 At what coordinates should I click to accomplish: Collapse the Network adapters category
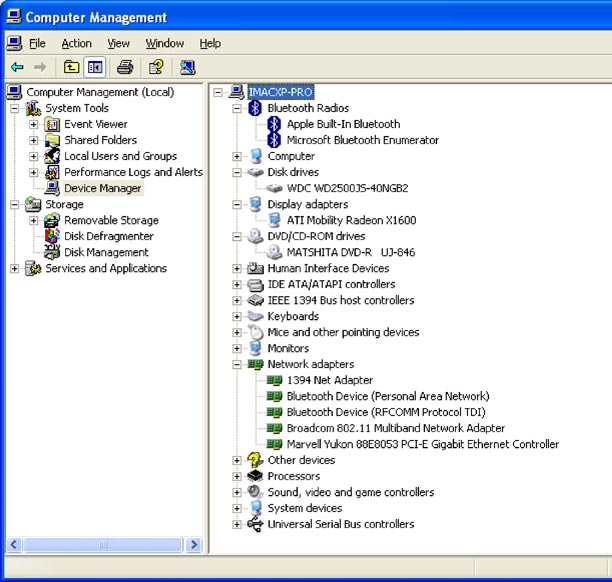pyautogui.click(x=237, y=365)
